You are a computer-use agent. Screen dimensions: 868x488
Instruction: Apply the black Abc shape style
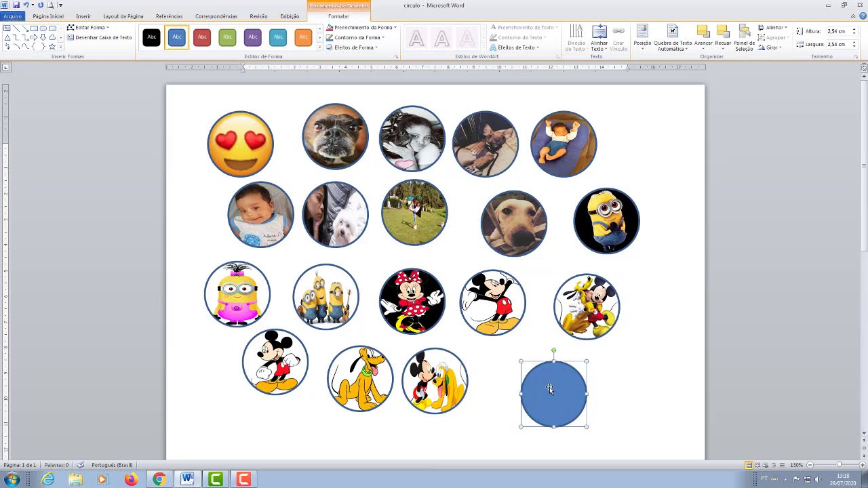[x=151, y=37]
